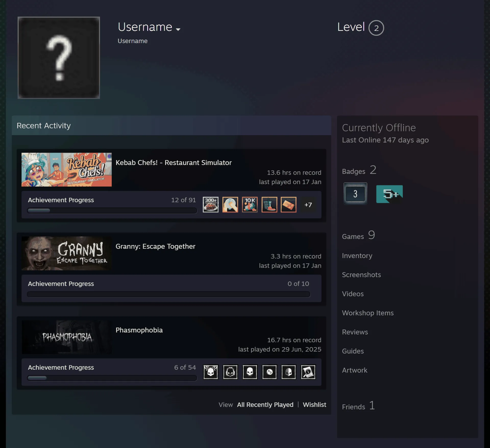Open the level 3 badge icon

(x=355, y=194)
